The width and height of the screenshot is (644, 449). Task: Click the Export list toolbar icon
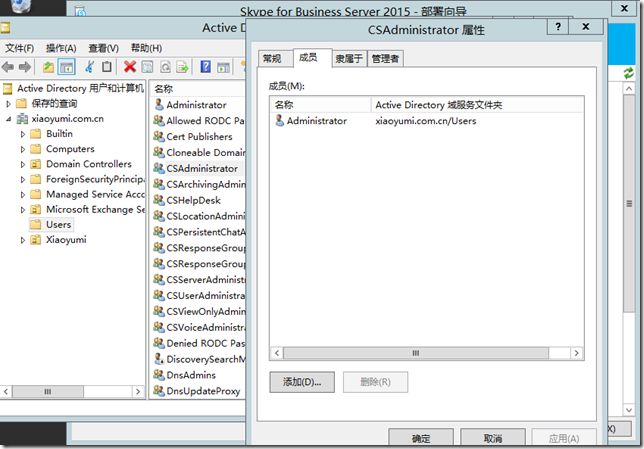(182, 67)
